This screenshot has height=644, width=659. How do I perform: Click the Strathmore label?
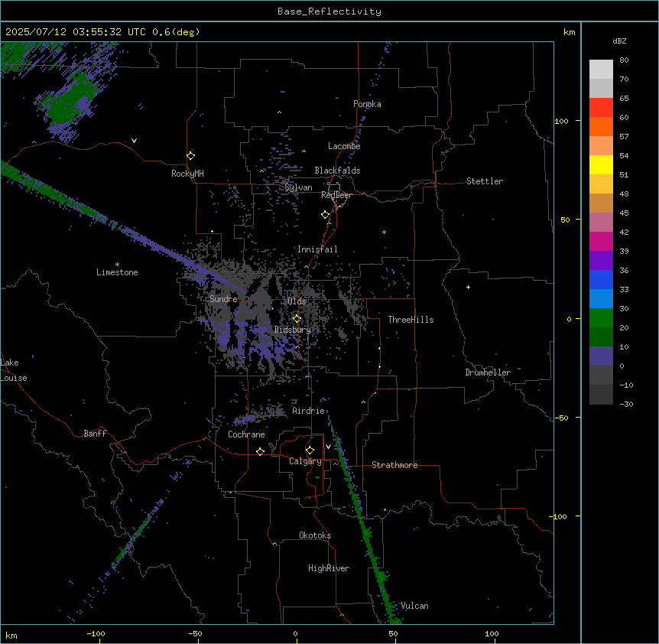click(x=394, y=465)
